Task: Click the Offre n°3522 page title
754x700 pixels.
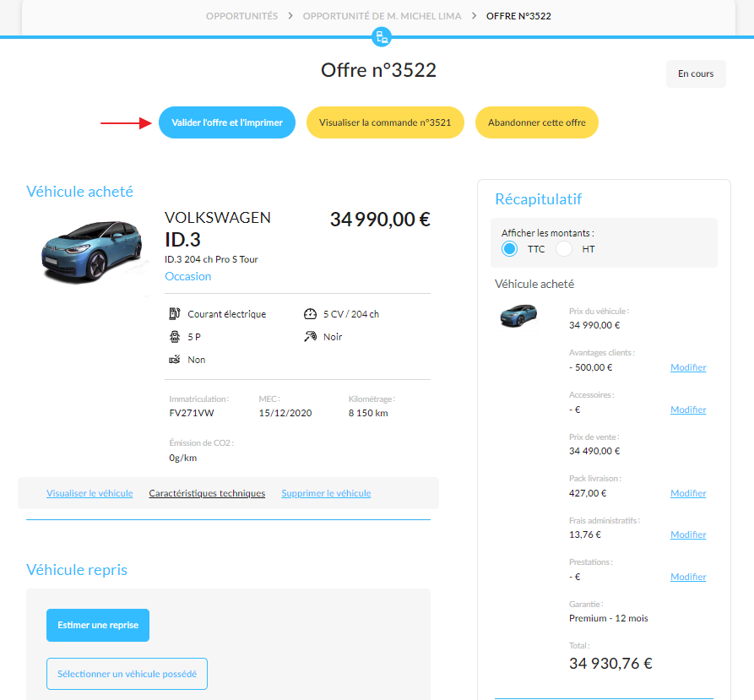Action: pos(378,70)
